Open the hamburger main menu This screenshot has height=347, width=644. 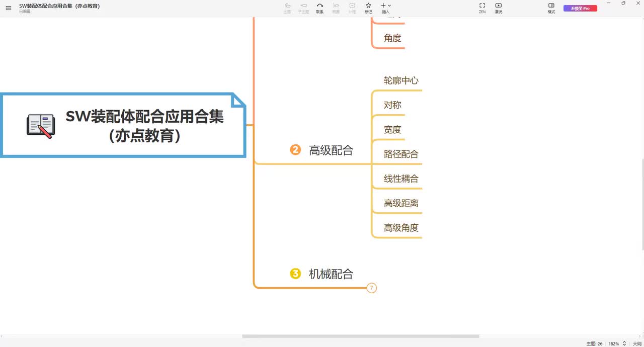(8, 8)
